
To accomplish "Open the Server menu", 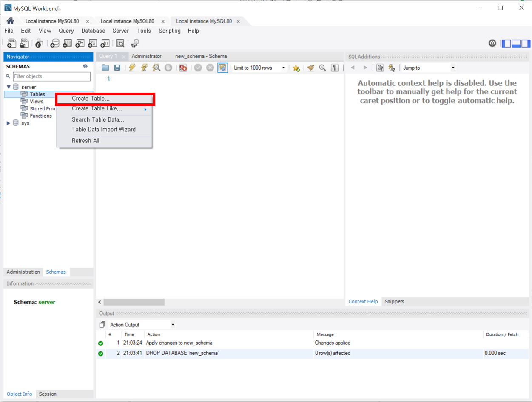I will point(121,31).
